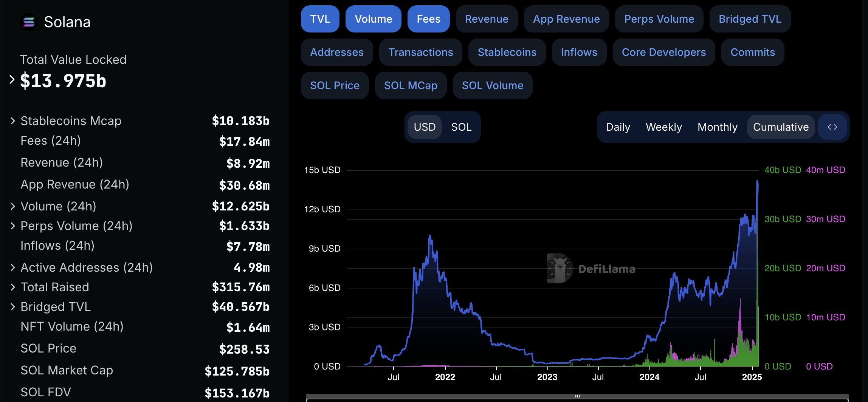Viewport: 868px width, 402px height.
Task: Expand the Bridged TVL row
Action: [12, 306]
